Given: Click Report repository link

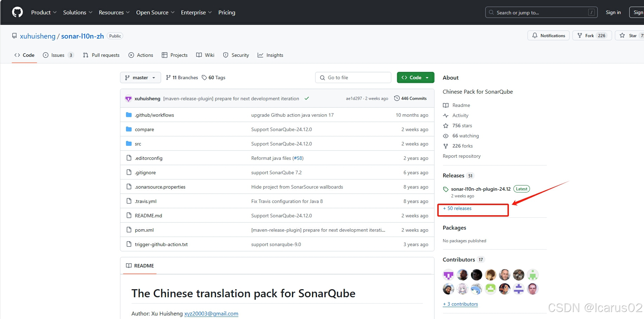Looking at the screenshot, I should point(462,156).
